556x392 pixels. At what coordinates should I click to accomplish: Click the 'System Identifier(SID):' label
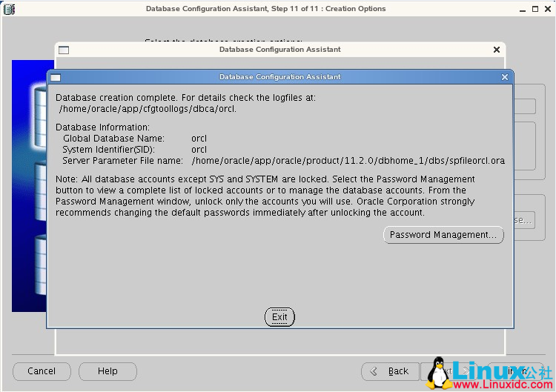(x=108, y=149)
